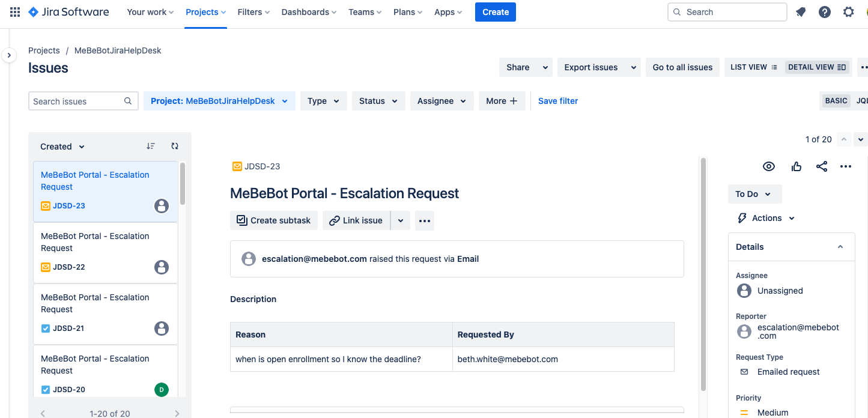Open the app switcher grid icon
Viewport: 868px width, 418px height.
(15, 12)
